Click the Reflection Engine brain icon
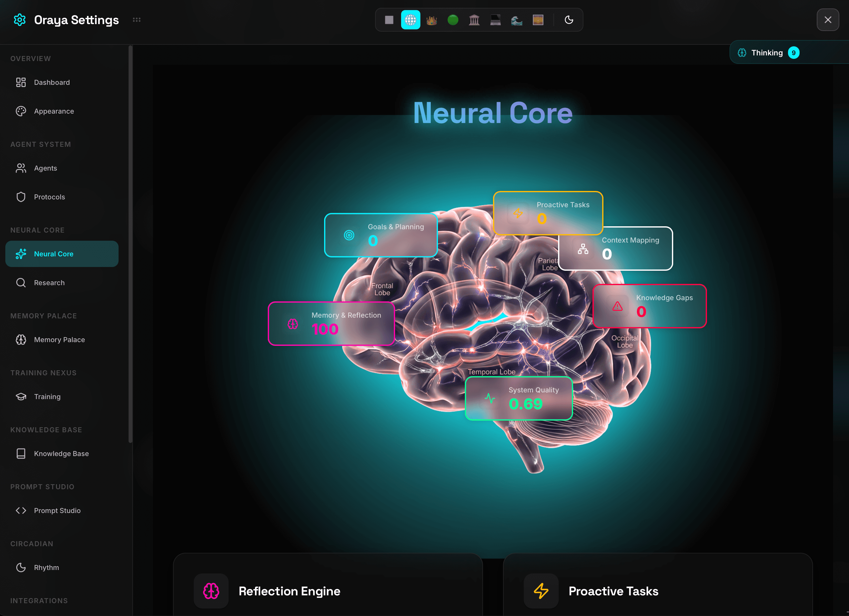 click(x=211, y=591)
